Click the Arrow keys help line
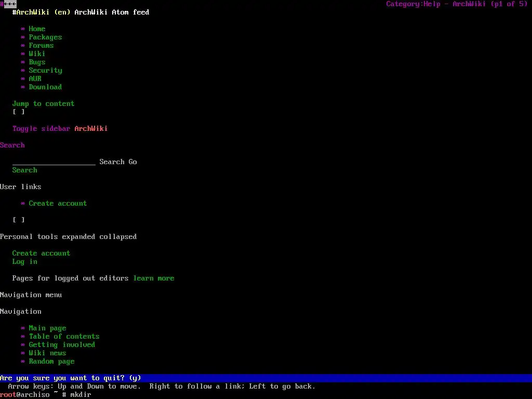The height and width of the screenshot is (399, 532). point(162,387)
